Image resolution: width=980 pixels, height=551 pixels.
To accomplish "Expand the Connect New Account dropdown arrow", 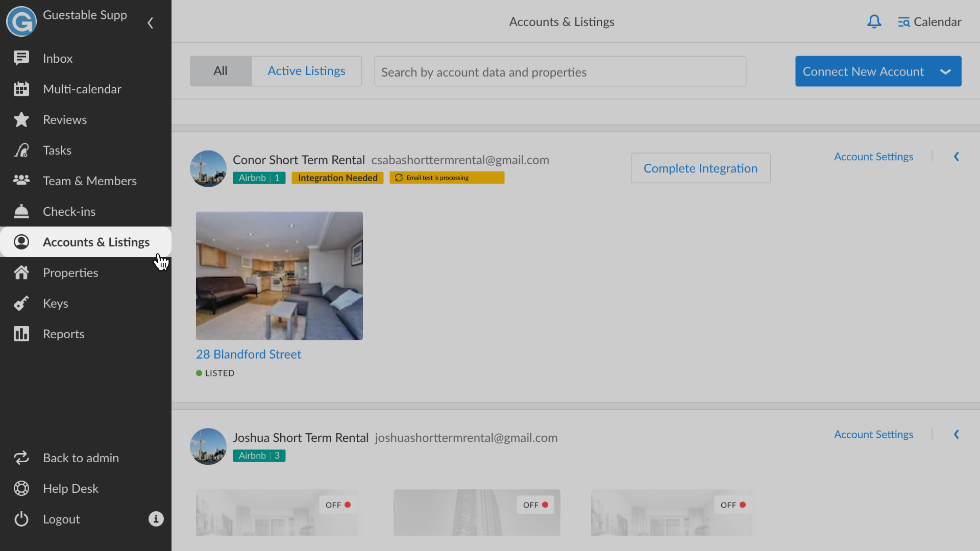I will pos(945,71).
